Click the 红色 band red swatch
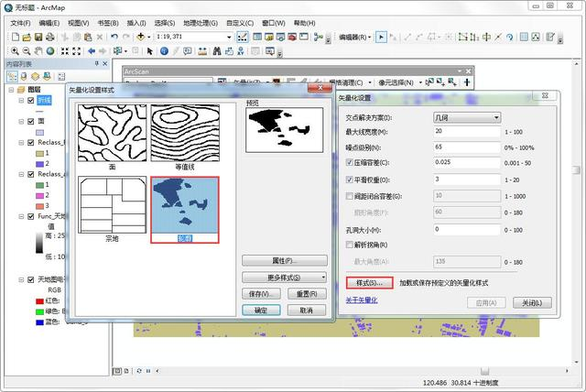 (39, 301)
